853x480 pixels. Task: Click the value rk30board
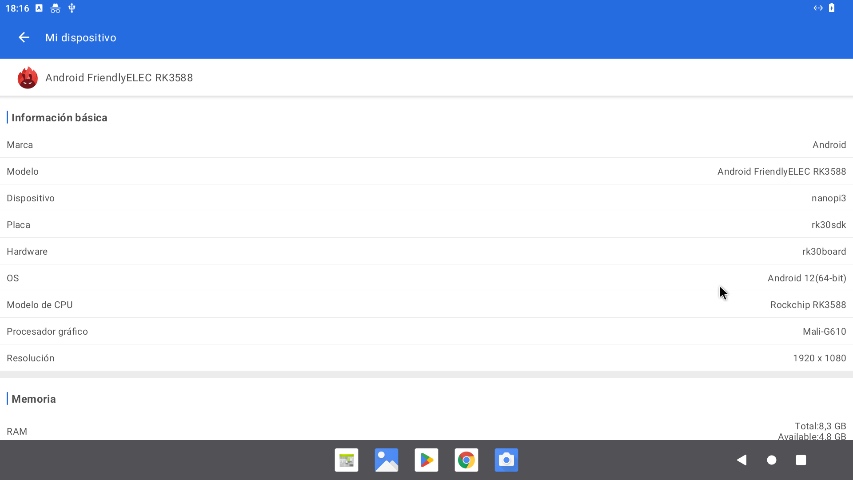(x=824, y=251)
